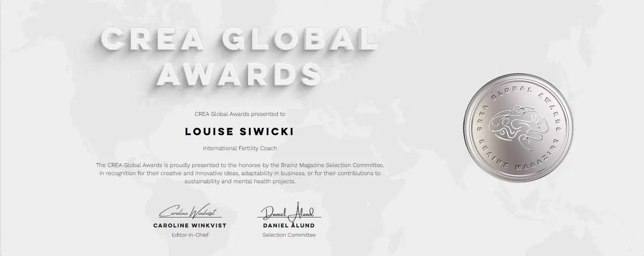Click the 'sustainability and mental health projects' line
Image resolution: width=644 pixels, height=256 pixels.
pyautogui.click(x=240, y=182)
